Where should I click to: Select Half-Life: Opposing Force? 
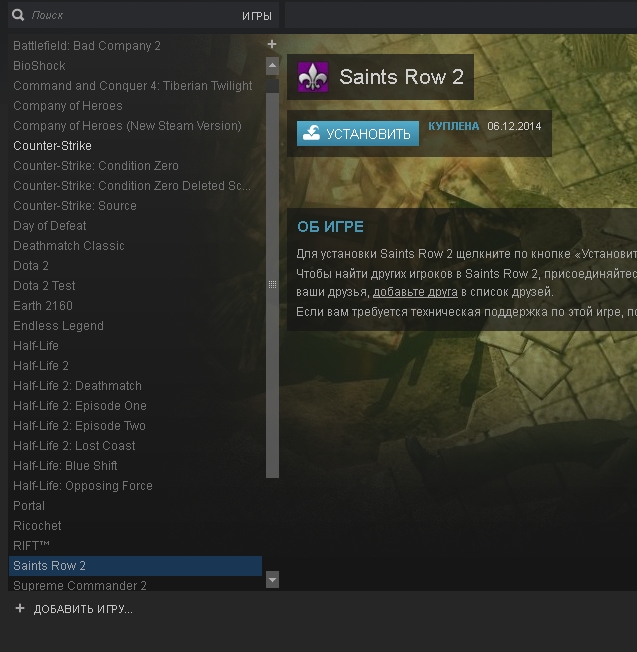(x=135, y=485)
